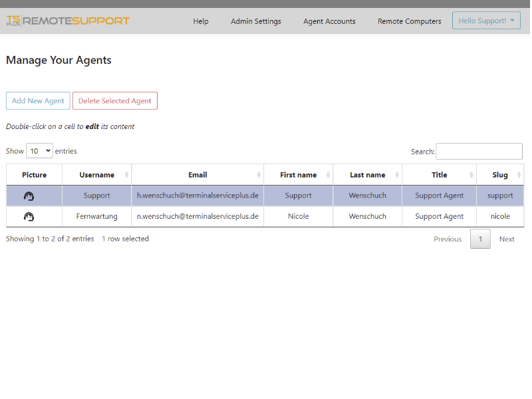Select Support Agent title in Fernwartung row

click(439, 216)
